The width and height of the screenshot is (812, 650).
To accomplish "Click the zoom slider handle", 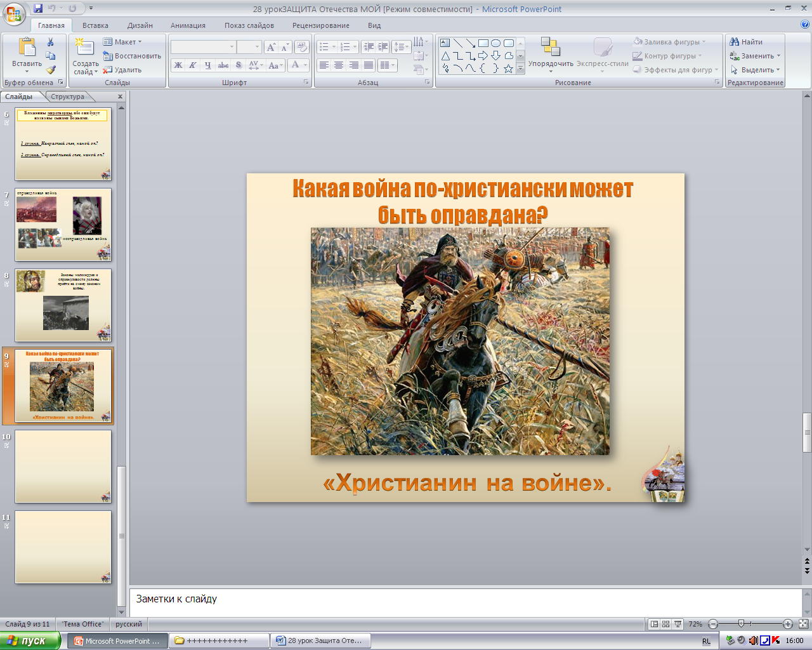I will pos(741,624).
